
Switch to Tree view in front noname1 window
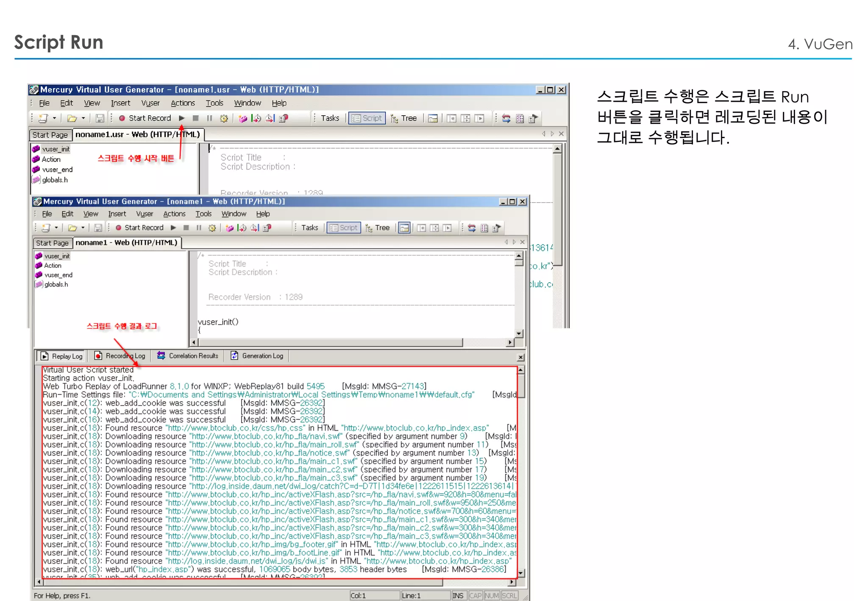tap(378, 228)
